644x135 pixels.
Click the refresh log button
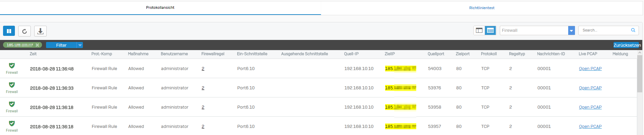tap(24, 31)
